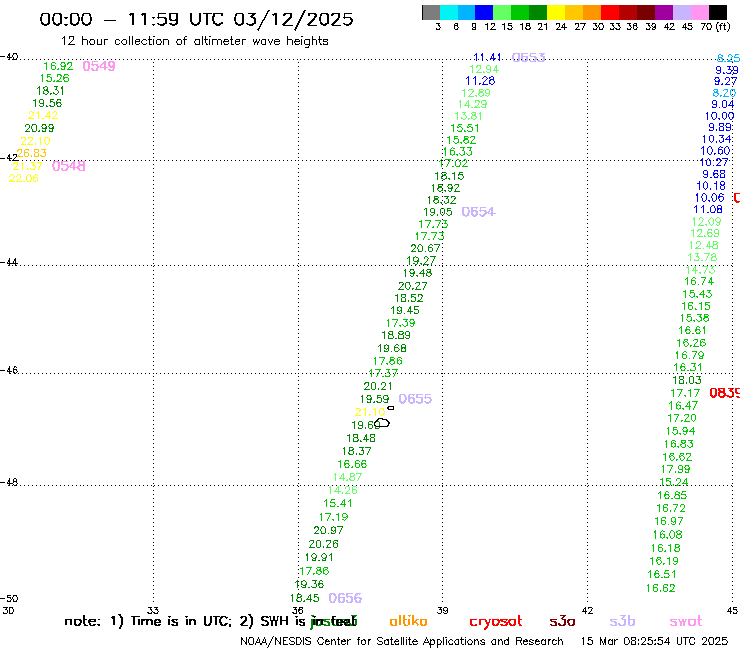The width and height of the screenshot is (740, 650).
Task: Click the wave height value 16.74
Action: click(x=699, y=281)
